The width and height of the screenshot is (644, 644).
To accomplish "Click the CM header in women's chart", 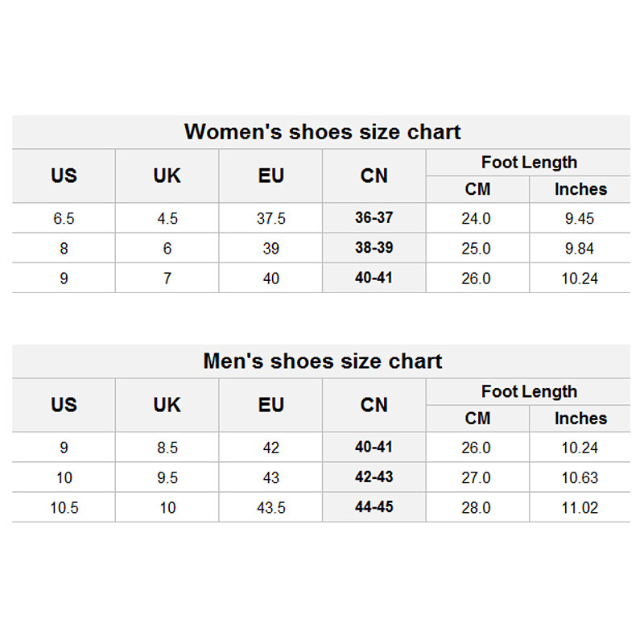I will click(477, 189).
